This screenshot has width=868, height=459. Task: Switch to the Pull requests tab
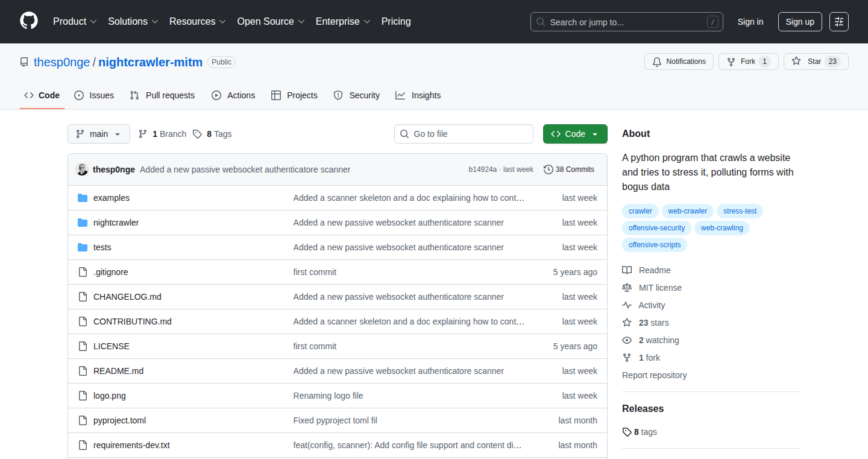coord(162,95)
